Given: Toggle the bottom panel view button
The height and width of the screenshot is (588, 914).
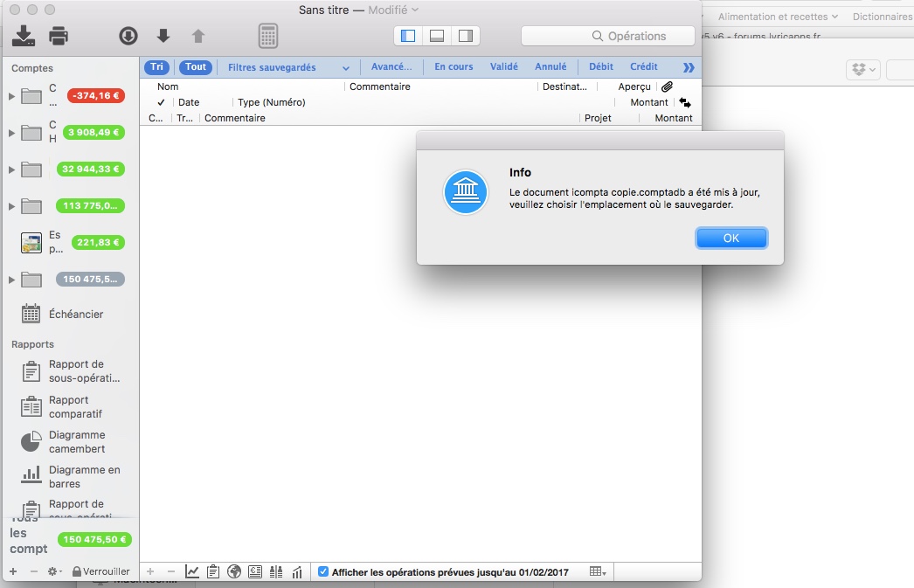Looking at the screenshot, I should 437,36.
